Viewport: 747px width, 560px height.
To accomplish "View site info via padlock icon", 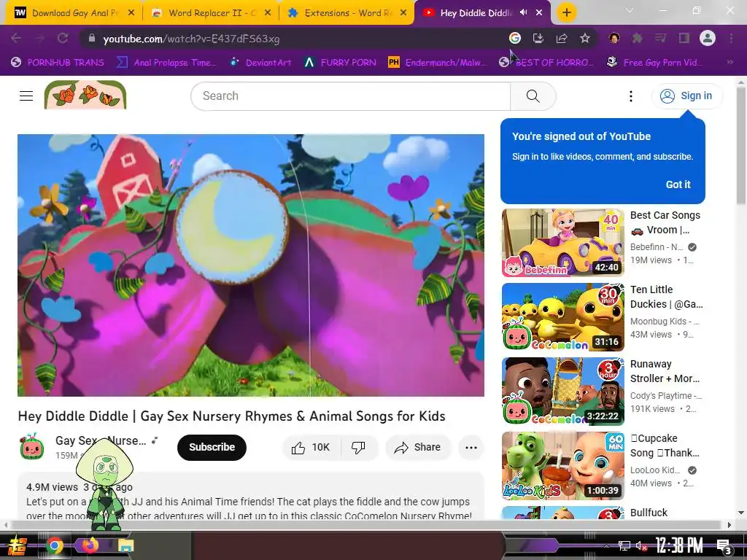I will [x=92, y=39].
